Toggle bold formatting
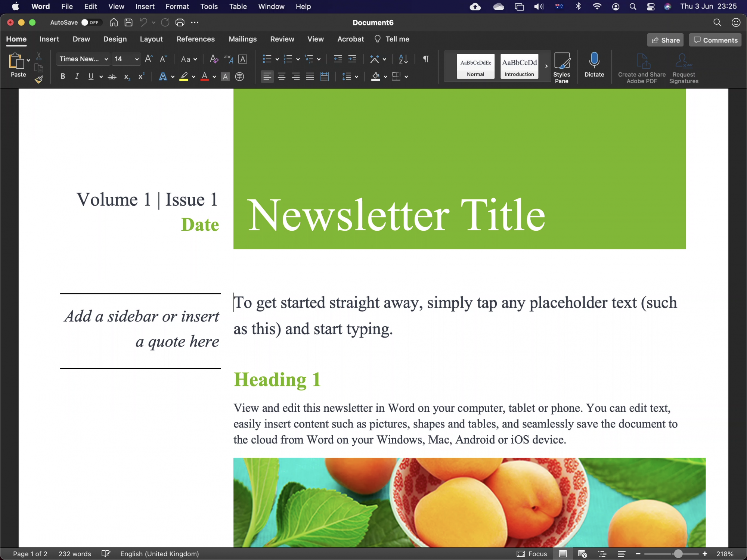 point(63,77)
